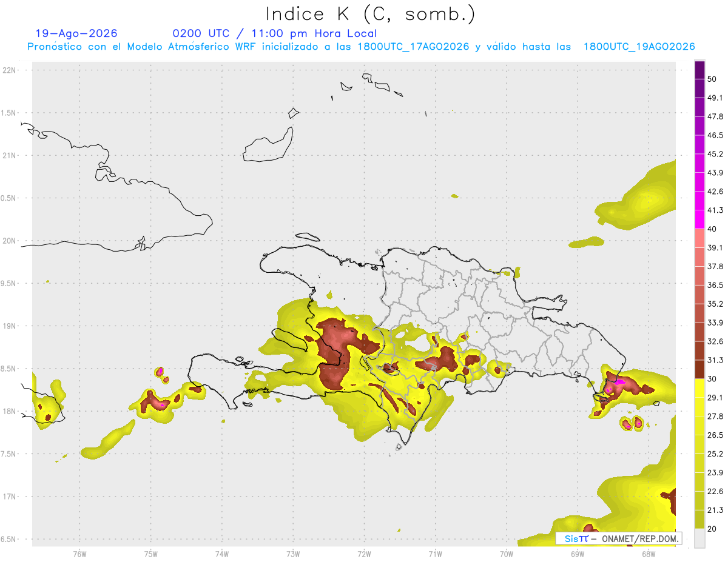Click the "73W" longitude axis label
Viewport: 728px width, 562px height.
tap(293, 554)
